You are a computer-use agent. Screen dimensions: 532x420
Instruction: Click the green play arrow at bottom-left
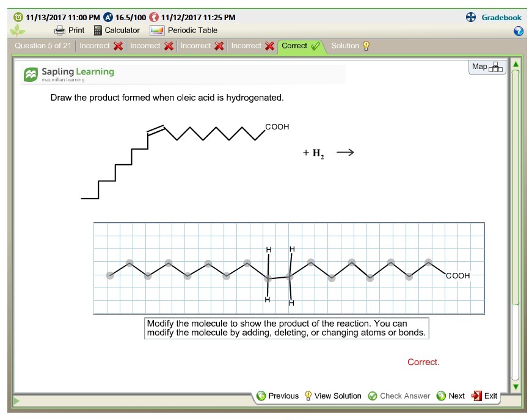tap(16, 401)
